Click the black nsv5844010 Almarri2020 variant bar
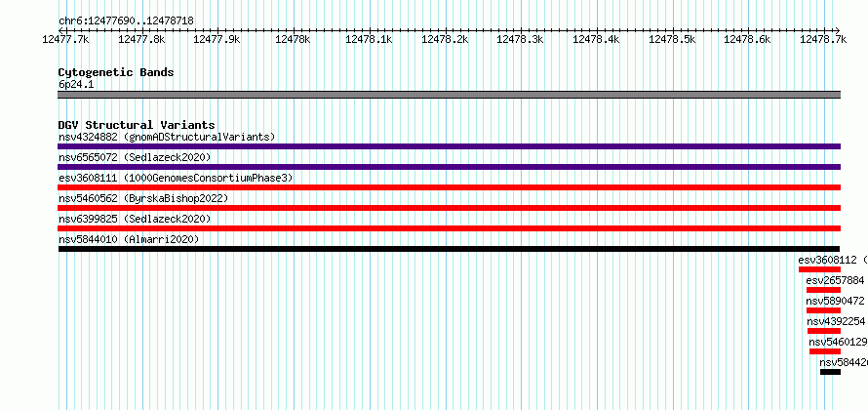 (449, 249)
